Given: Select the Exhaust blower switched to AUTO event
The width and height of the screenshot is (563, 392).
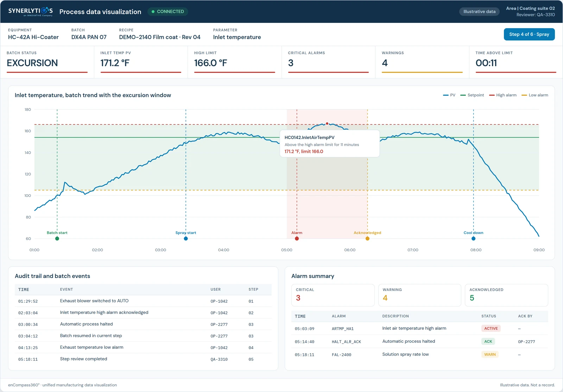Looking at the screenshot, I should coord(143,301).
